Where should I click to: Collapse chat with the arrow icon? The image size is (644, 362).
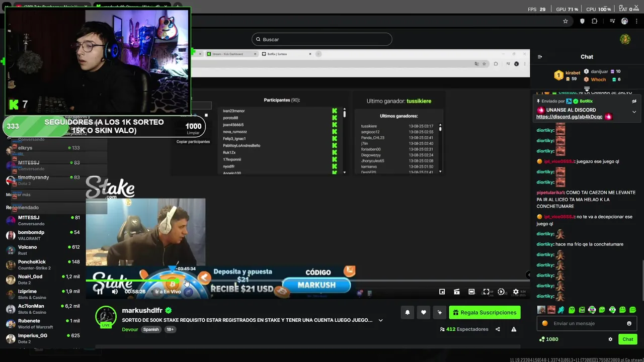(540, 57)
